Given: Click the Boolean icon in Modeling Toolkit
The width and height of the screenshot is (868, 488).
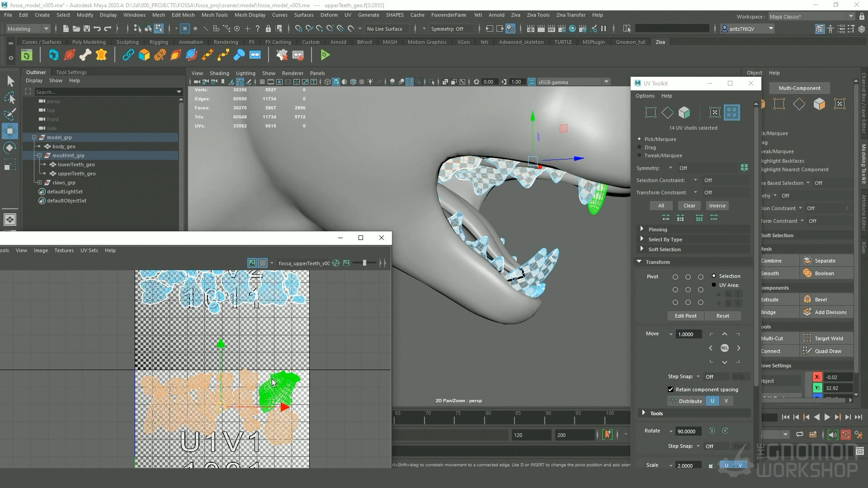Looking at the screenshot, I should (x=807, y=273).
